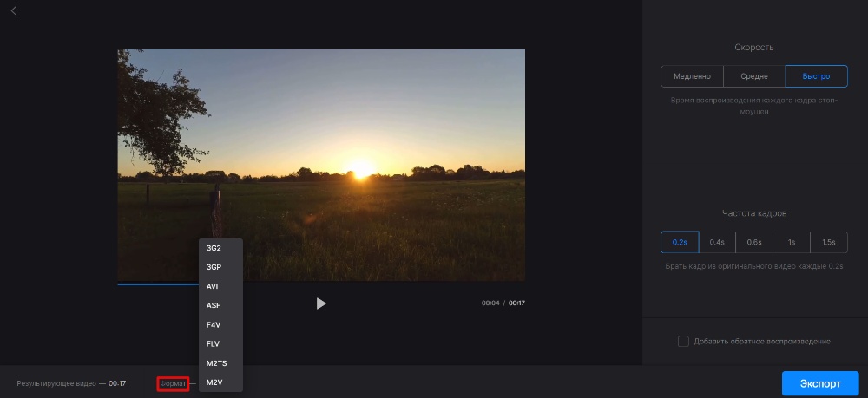Click the Скорость heading
Screen dimensions: 868x398
[x=754, y=48]
